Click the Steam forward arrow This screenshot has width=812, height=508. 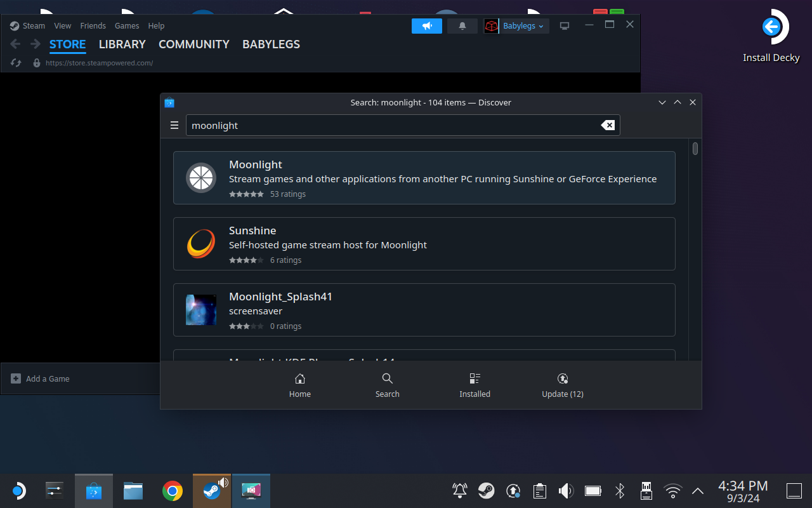[36, 44]
